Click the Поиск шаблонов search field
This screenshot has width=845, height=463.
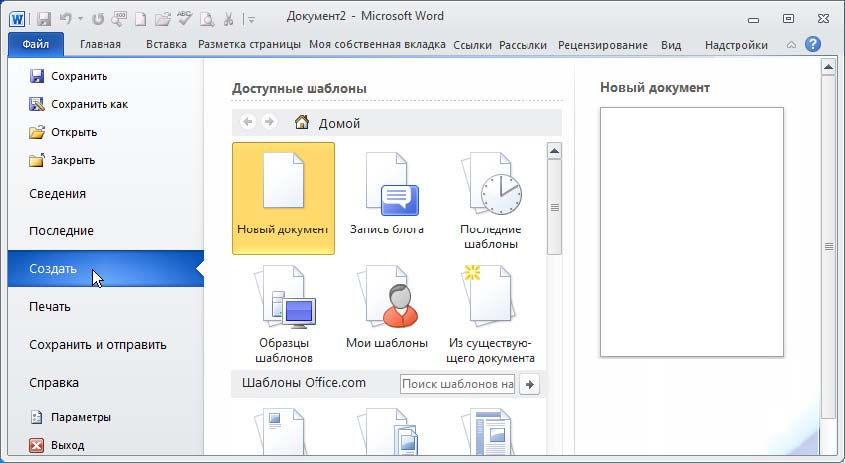(458, 384)
